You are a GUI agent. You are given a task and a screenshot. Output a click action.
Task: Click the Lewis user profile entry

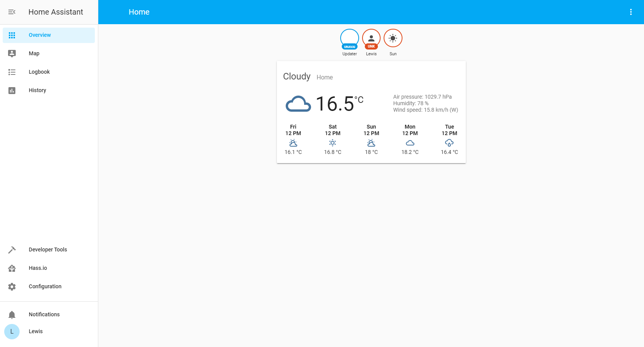click(35, 331)
